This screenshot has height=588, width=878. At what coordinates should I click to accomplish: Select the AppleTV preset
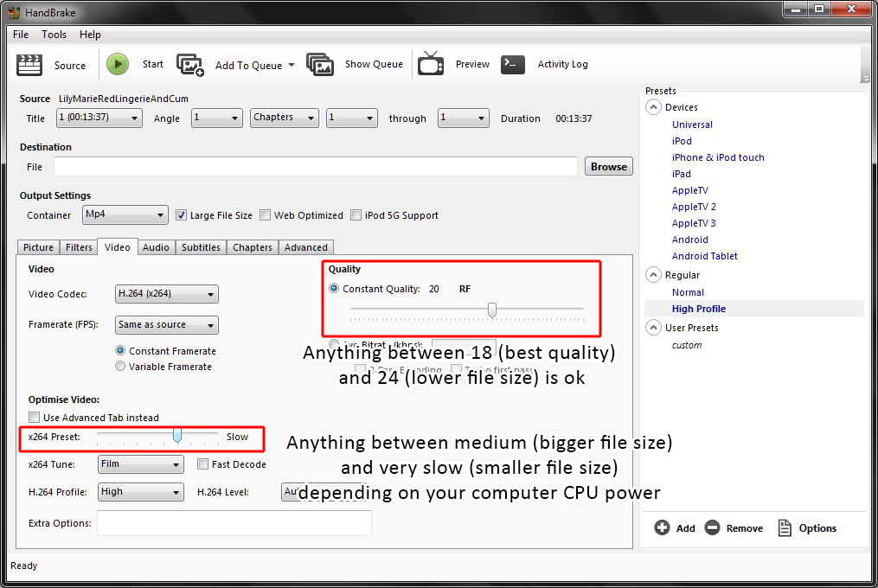(690, 190)
